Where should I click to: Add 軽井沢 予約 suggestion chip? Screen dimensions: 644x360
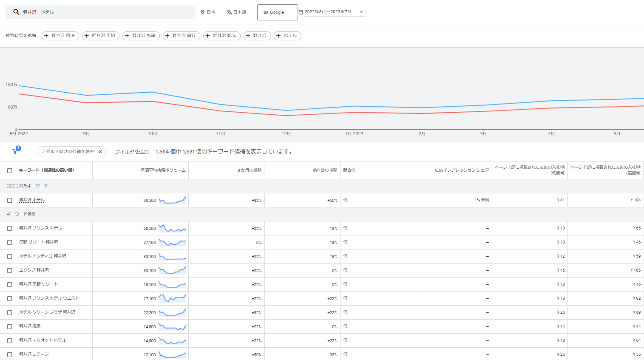101,36
